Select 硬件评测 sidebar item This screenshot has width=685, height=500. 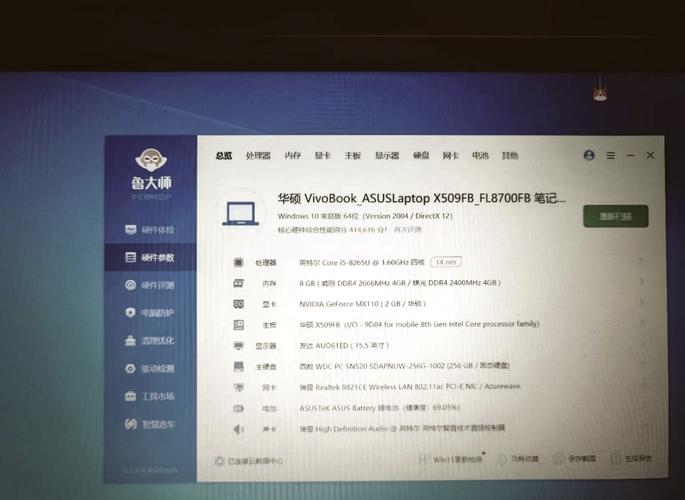pyautogui.click(x=150, y=285)
